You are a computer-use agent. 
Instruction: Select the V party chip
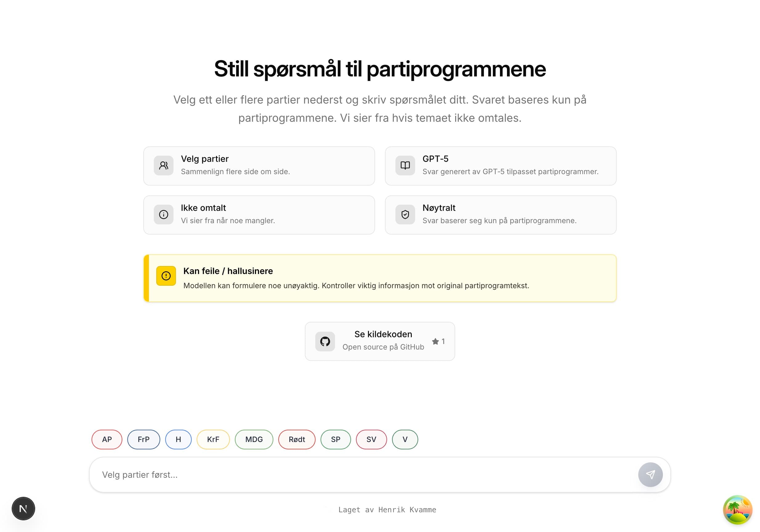tap(404, 439)
